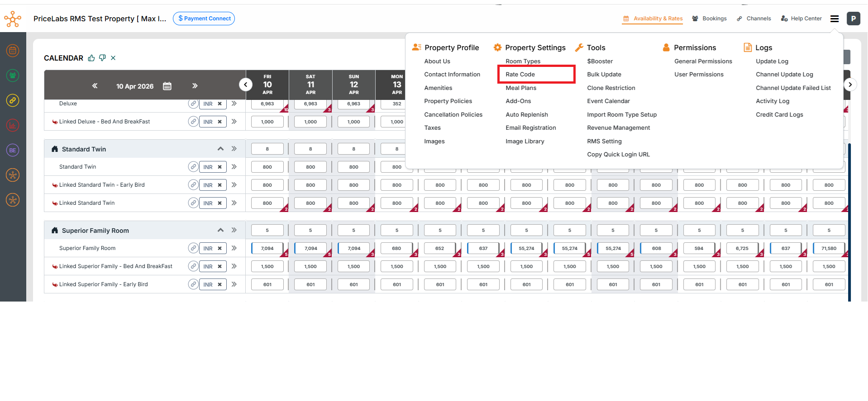The image size is (868, 401).
Task: Click link icon on Standard Twin rate row
Action: (x=193, y=167)
